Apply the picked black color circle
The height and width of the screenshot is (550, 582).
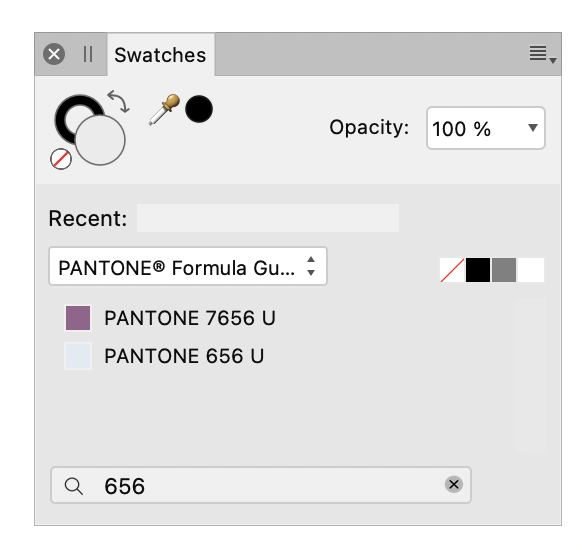tap(199, 109)
